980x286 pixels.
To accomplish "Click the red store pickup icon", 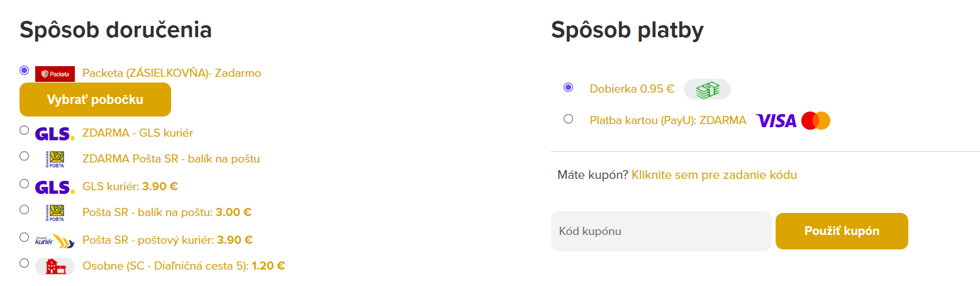I will (55, 266).
